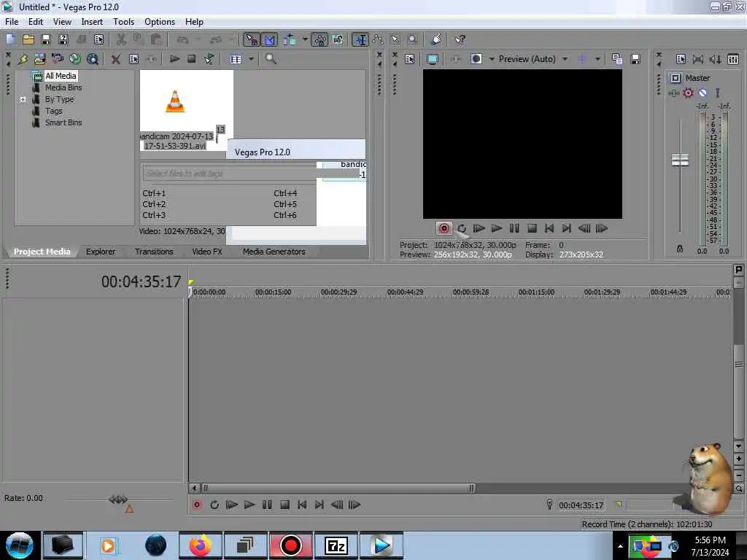Click Extract Audio from CD icon

[75, 59]
